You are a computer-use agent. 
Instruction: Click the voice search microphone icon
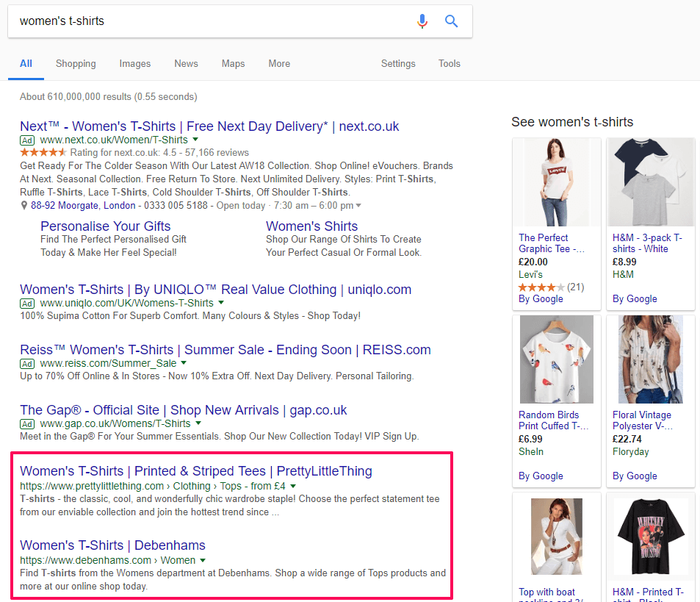point(422,21)
